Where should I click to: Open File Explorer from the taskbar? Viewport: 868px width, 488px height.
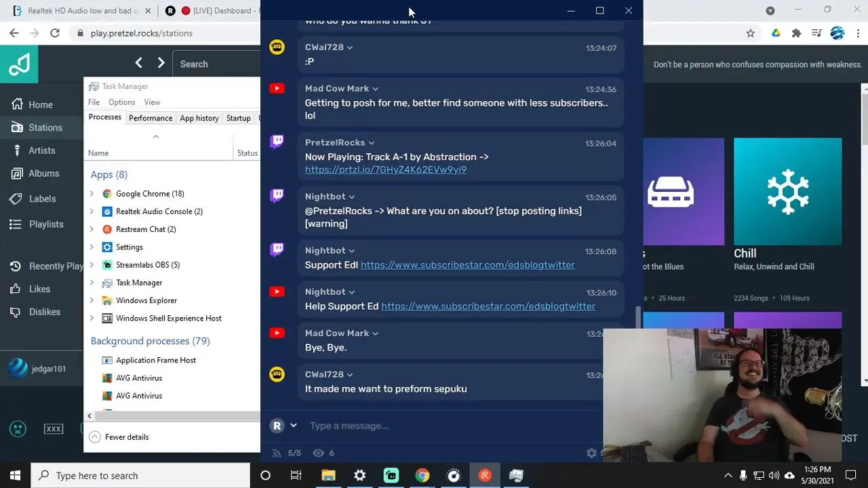click(328, 475)
